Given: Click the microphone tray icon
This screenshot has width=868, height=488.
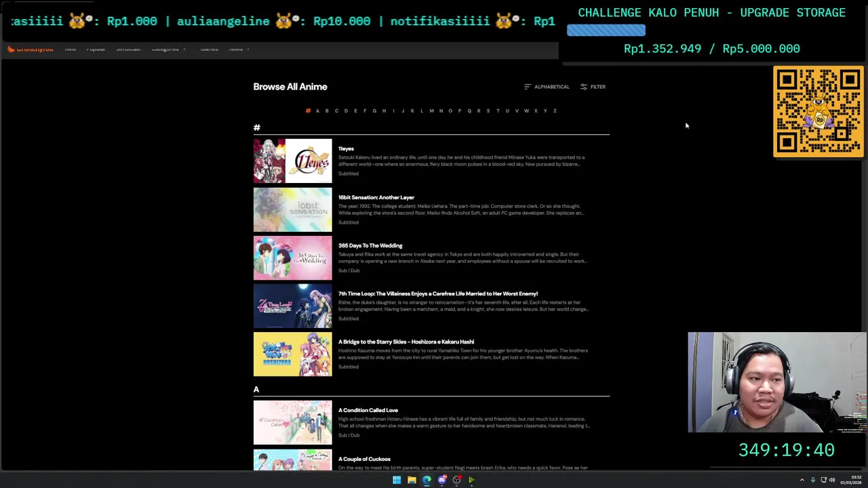Looking at the screenshot, I should pyautogui.click(x=813, y=480).
